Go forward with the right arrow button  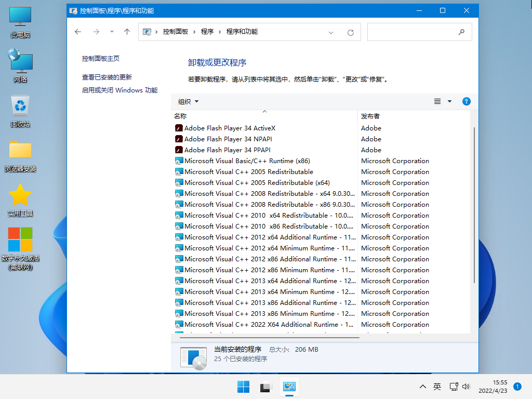pyautogui.click(x=96, y=32)
